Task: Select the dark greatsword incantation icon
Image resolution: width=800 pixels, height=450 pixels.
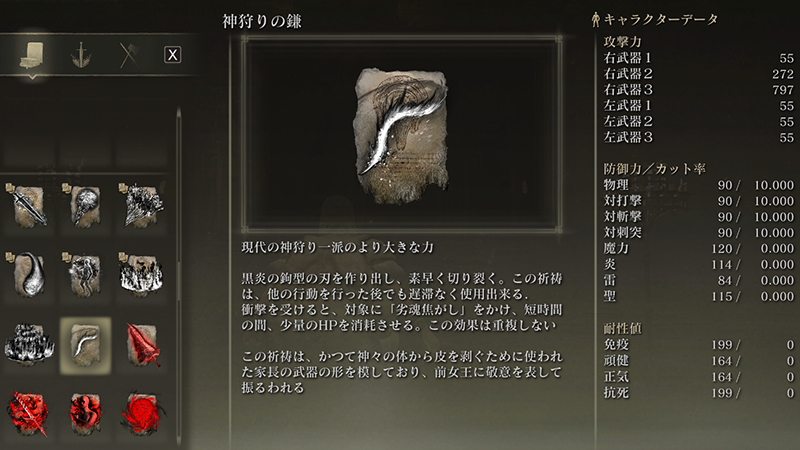Action: pyautogui.click(x=29, y=206)
